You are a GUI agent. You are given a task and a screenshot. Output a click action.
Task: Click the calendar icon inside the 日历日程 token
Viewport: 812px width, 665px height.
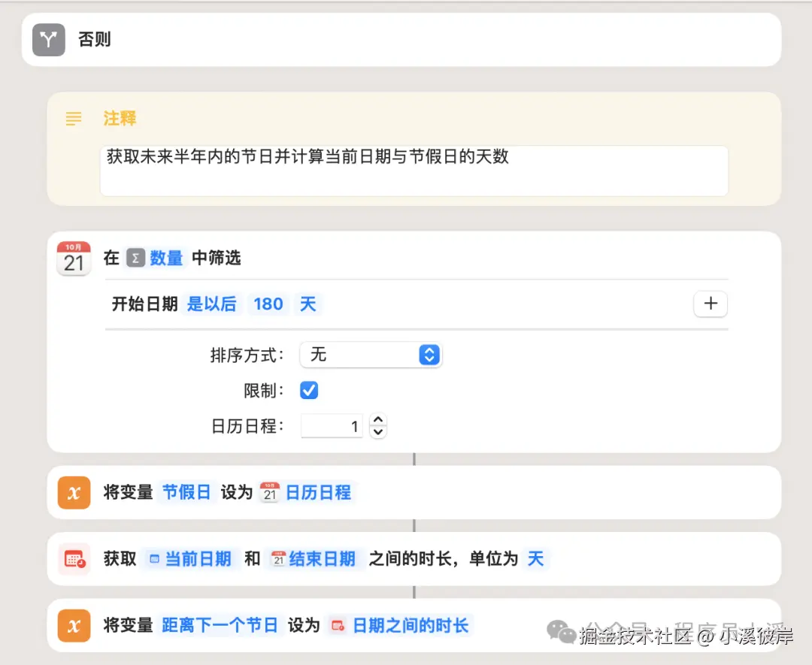tap(270, 492)
